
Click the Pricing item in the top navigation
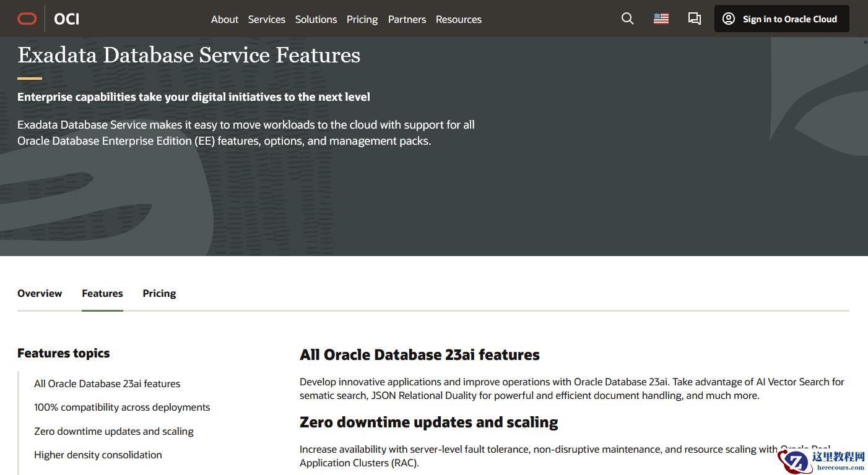[362, 19]
